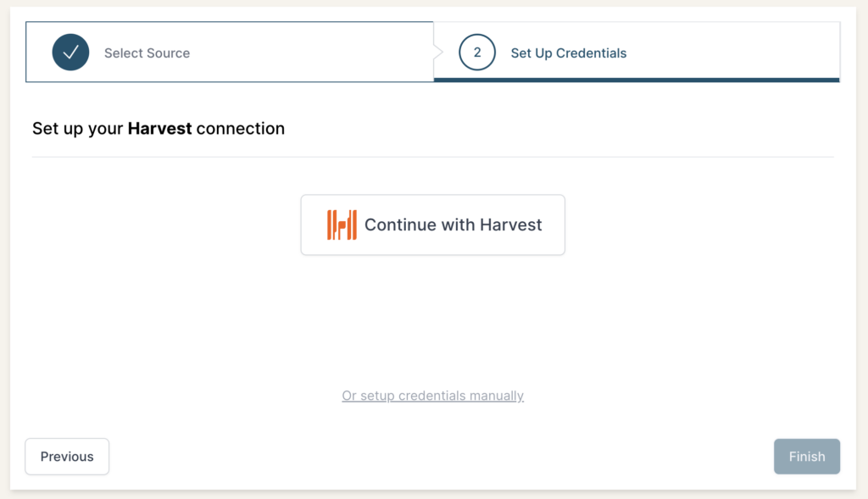Click the 'Select Source' step label text

pos(147,53)
